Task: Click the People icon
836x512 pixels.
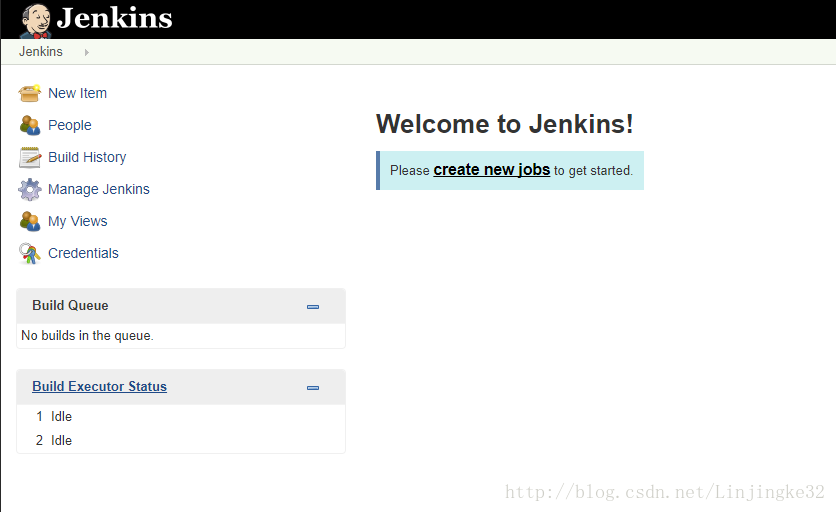Action: click(29, 125)
